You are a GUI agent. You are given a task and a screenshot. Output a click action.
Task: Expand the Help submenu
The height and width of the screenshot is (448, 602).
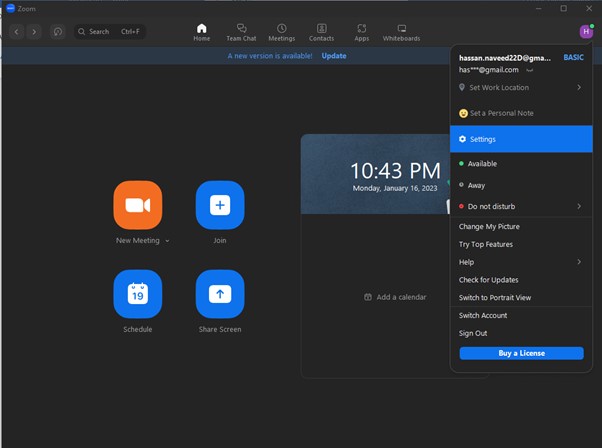point(579,262)
